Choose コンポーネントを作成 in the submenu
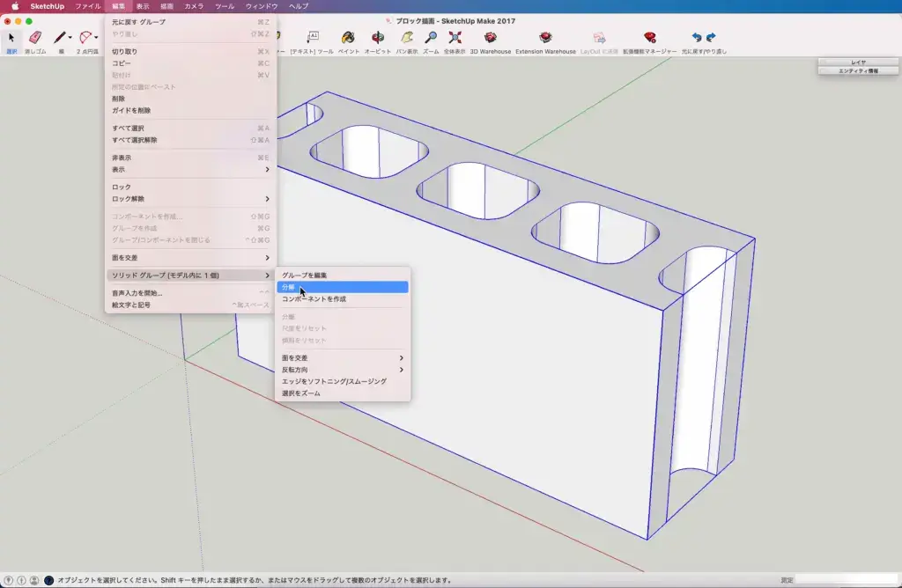This screenshot has height=588, width=902. 343,299
